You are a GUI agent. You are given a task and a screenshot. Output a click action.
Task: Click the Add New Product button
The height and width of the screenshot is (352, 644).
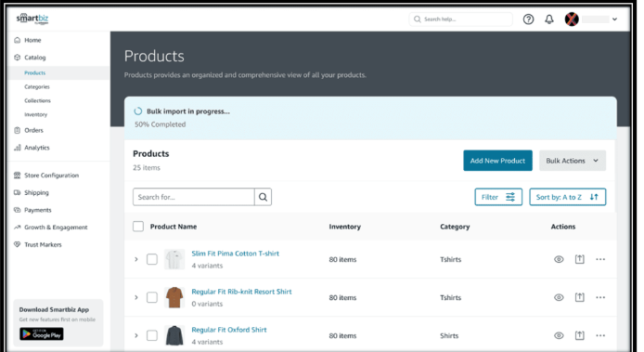pos(497,161)
